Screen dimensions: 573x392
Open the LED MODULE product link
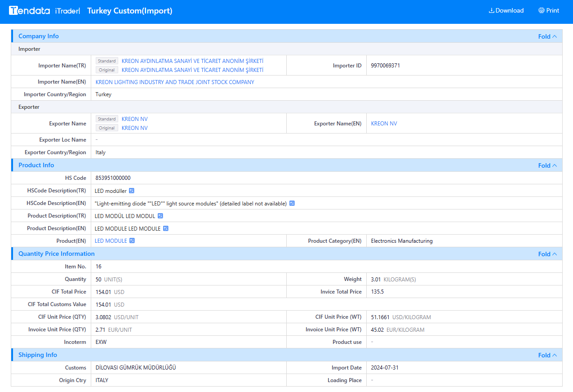tap(111, 241)
